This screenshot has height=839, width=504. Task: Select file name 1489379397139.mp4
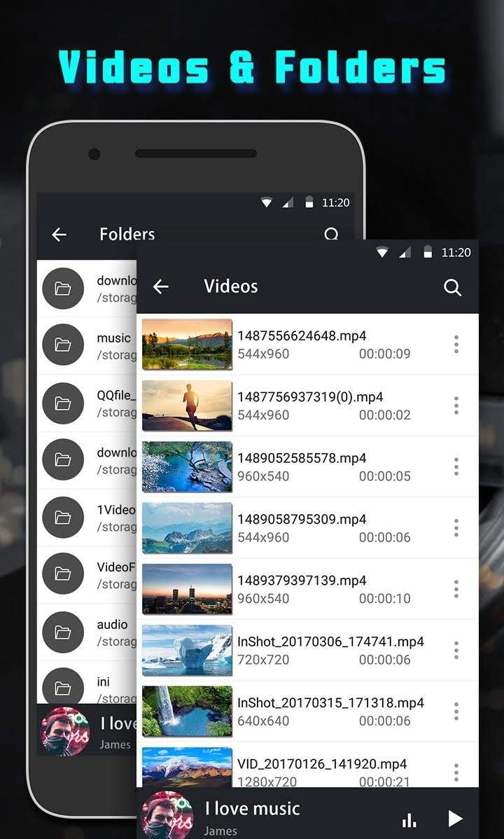302,581
